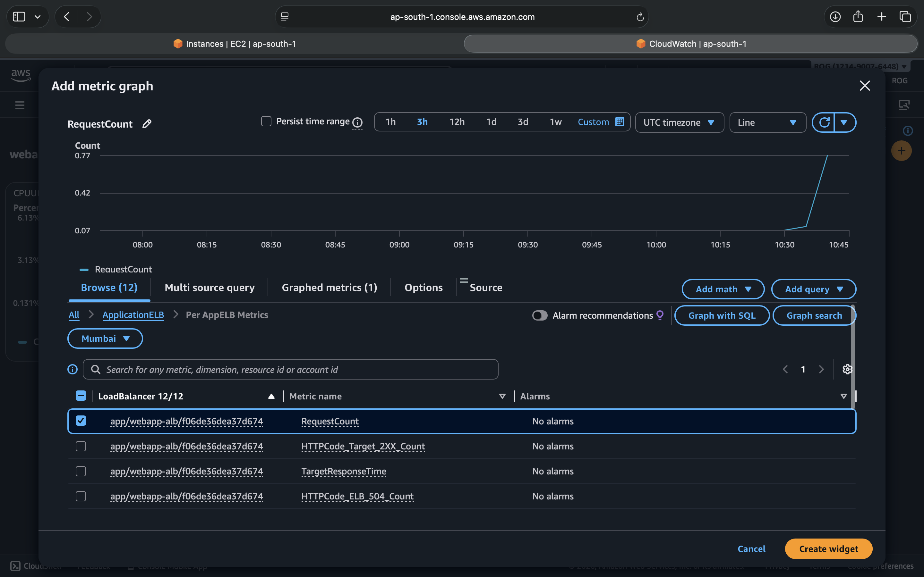Click the Create widget button
Screen dimensions: 924x577
pyautogui.click(x=828, y=549)
